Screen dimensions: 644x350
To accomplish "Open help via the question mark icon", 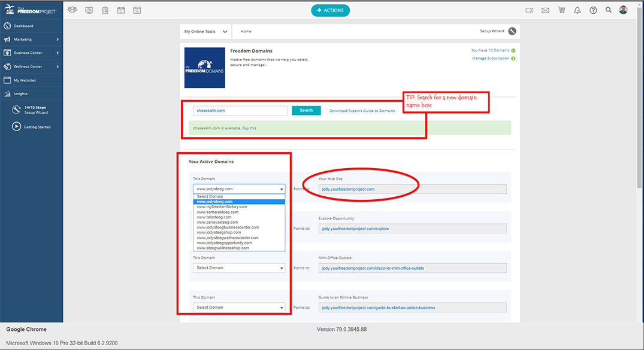I will 593,10.
